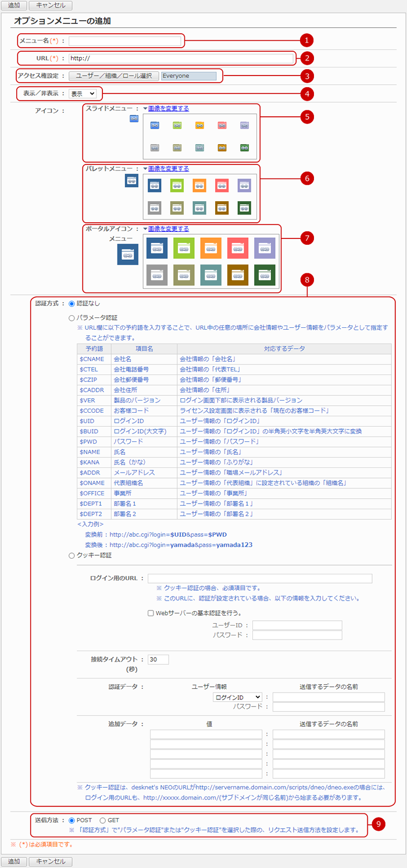Viewport: 407px width, 868px height.
Task: Select the teal portal icon
Action: [x=211, y=275]
